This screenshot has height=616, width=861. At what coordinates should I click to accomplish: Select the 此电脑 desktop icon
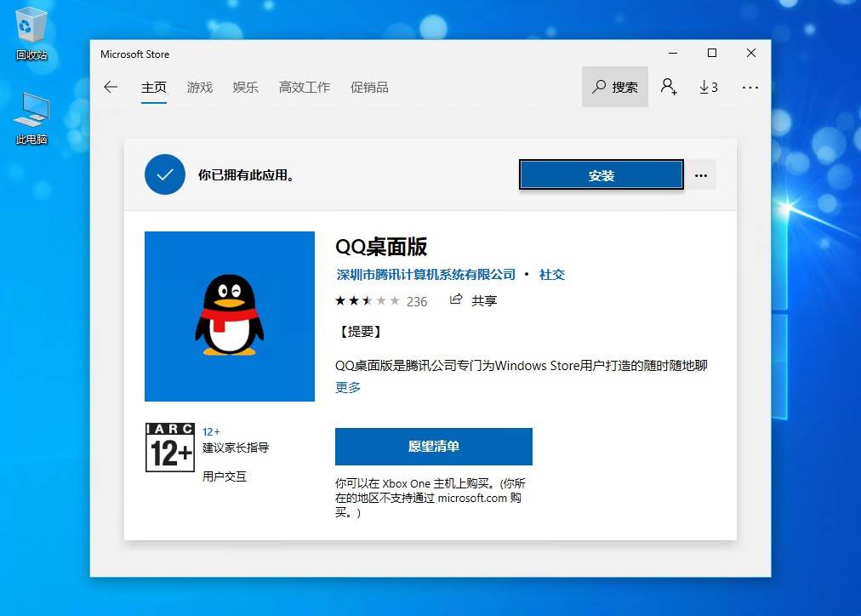[31, 118]
